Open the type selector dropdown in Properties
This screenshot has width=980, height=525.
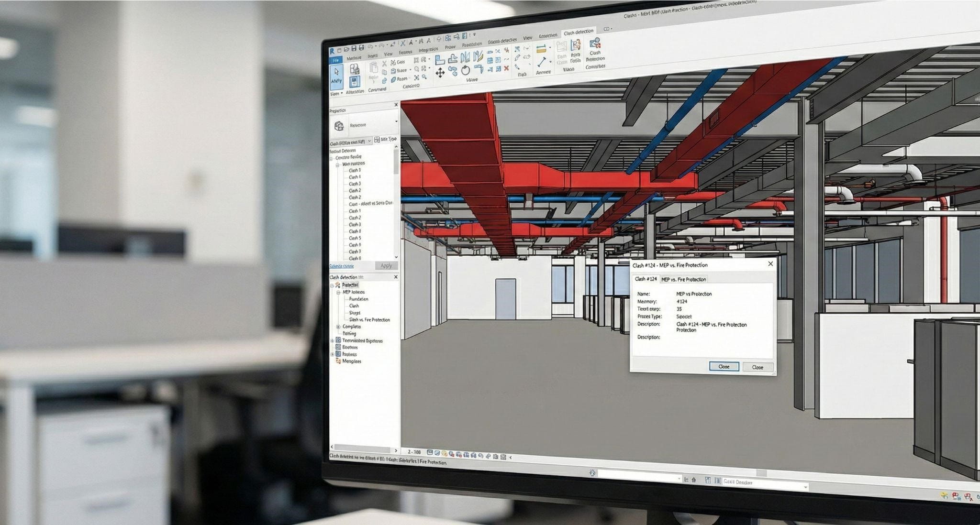(x=396, y=121)
